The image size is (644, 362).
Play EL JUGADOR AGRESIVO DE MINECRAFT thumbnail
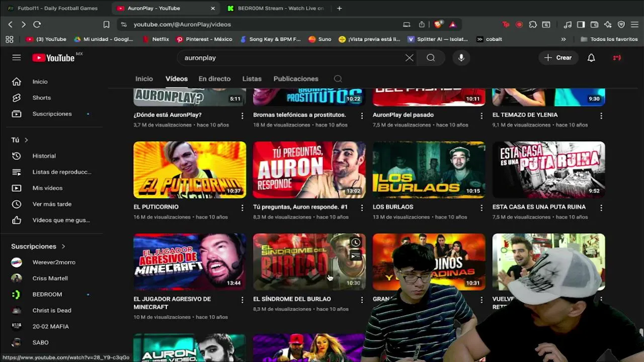click(x=190, y=262)
